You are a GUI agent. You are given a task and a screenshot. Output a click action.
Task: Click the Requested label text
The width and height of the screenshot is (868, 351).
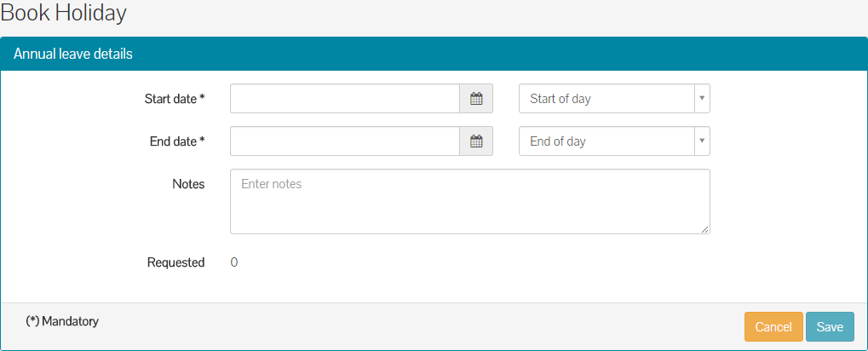tap(175, 262)
